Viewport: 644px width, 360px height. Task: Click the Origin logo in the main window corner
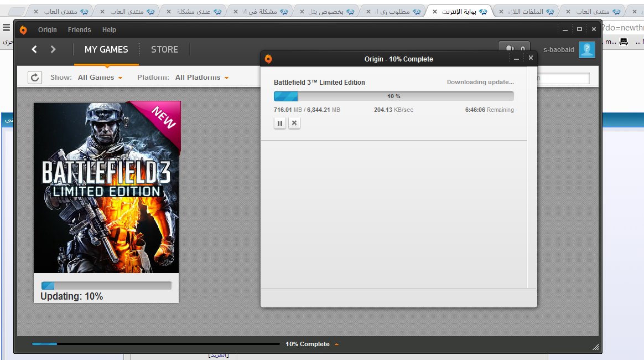[x=23, y=29]
